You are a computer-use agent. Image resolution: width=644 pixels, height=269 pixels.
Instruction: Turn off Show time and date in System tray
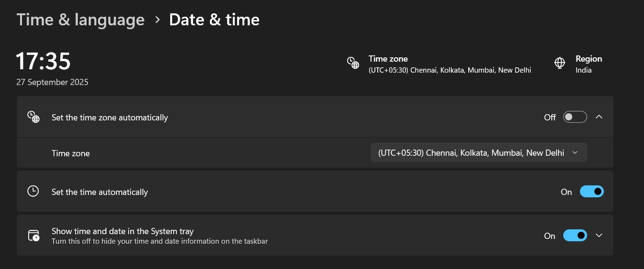tap(575, 236)
